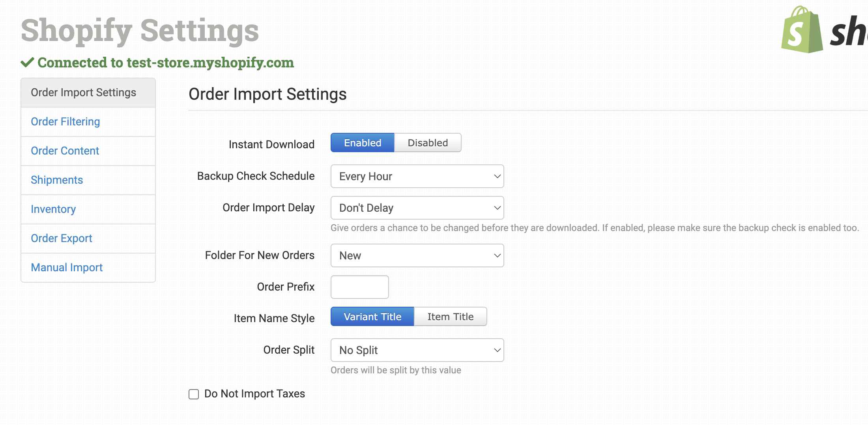Navigate to Order Export settings
Image resolution: width=868 pixels, height=425 pixels.
point(62,239)
